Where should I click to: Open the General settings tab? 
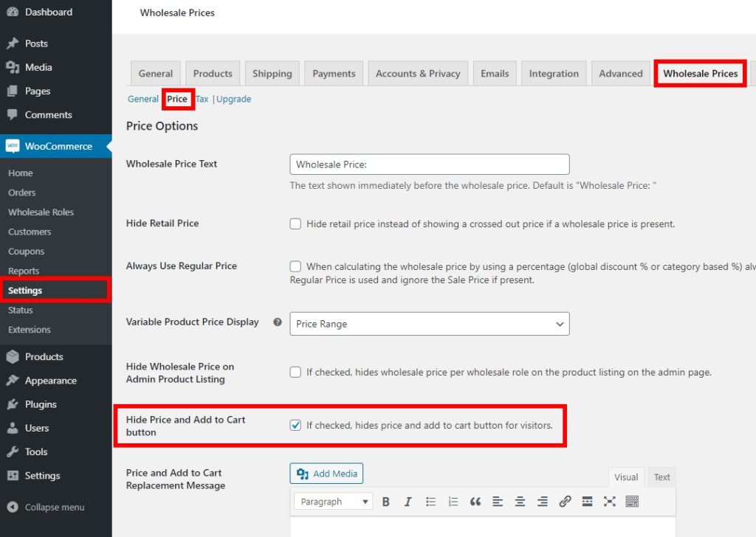coord(155,74)
